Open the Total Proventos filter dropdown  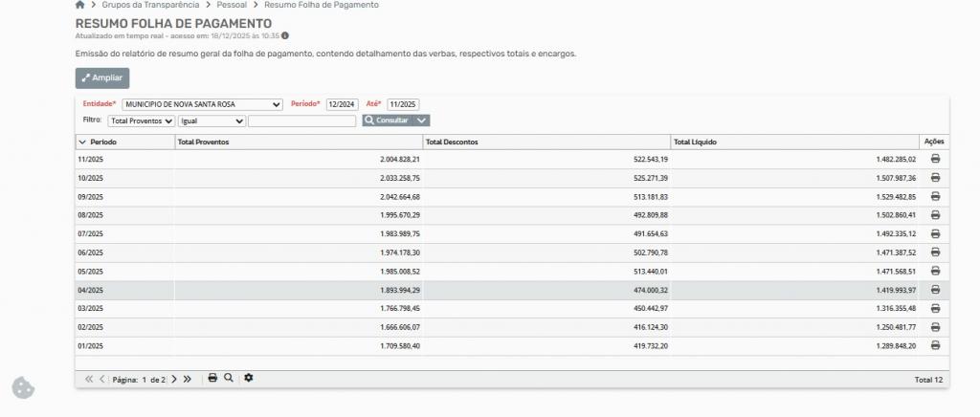pyautogui.click(x=142, y=121)
